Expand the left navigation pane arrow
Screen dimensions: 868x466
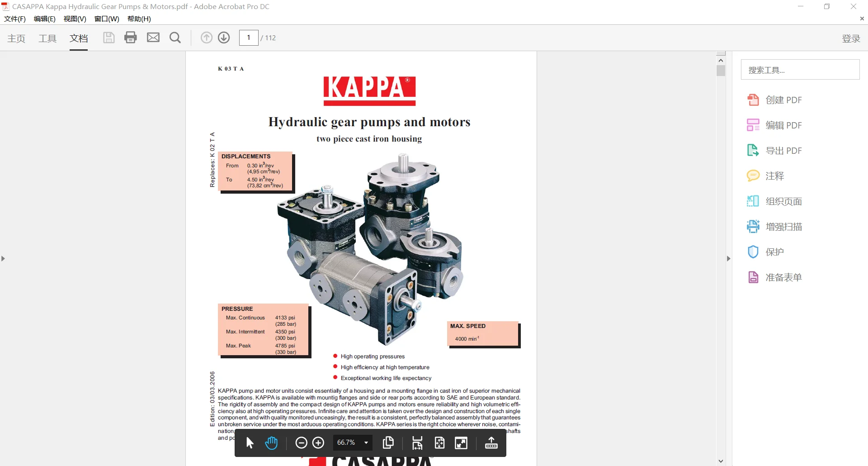[3, 259]
